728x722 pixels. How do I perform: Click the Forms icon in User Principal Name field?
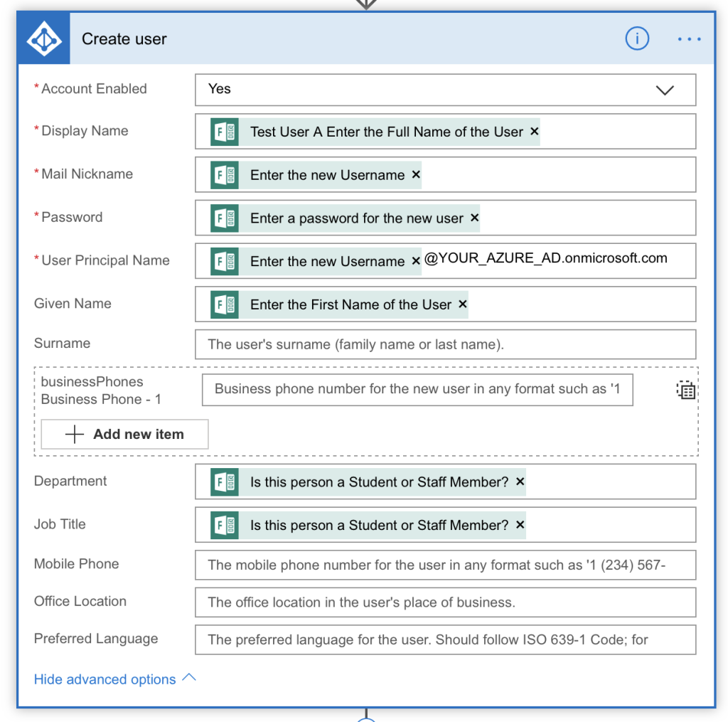pyautogui.click(x=226, y=261)
